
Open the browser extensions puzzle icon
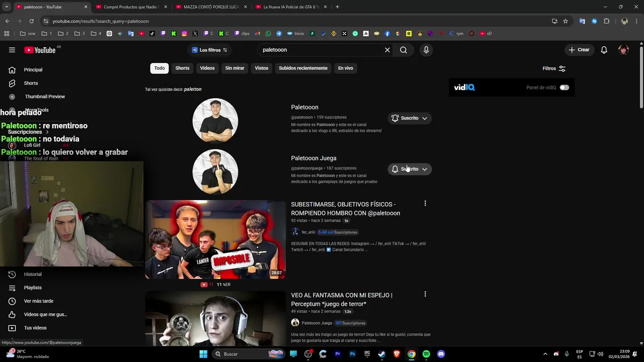[x=606, y=21]
